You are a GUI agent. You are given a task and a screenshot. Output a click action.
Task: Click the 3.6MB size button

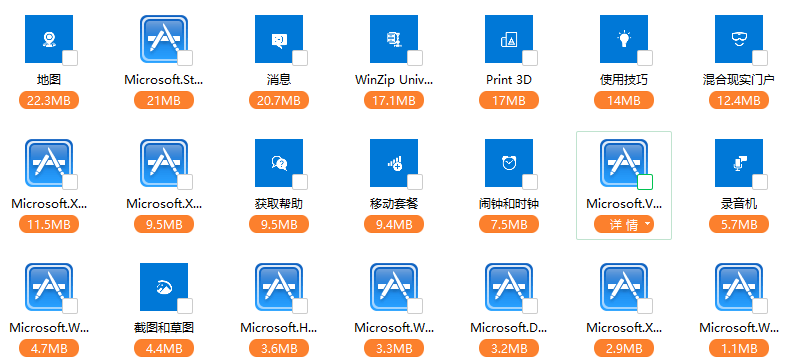click(x=279, y=348)
